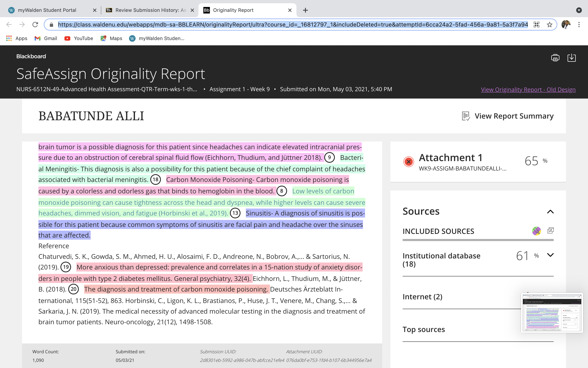
Task: Click highlighted 'The diagnosis and treatment of carbon monoxide' text
Action: tap(177, 289)
